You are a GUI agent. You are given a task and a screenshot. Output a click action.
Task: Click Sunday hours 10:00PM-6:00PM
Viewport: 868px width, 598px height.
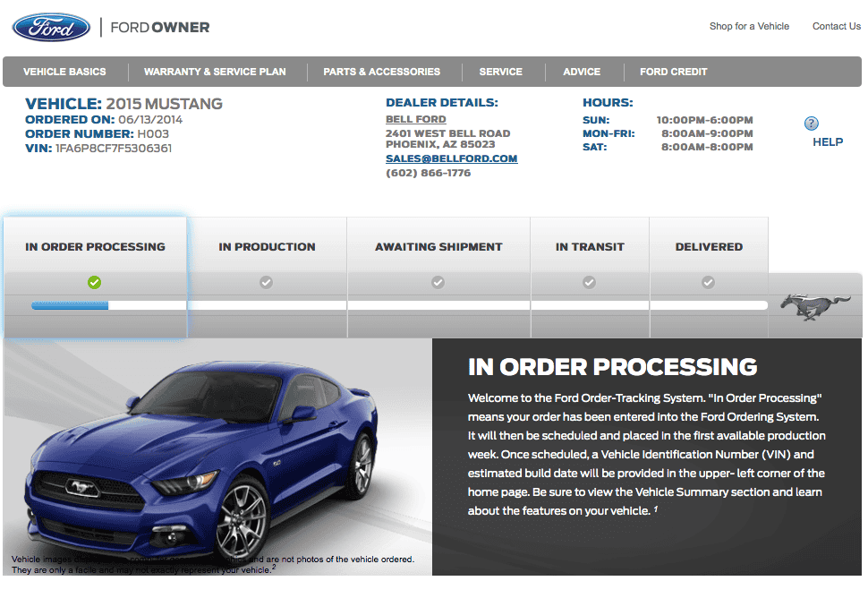(705, 120)
